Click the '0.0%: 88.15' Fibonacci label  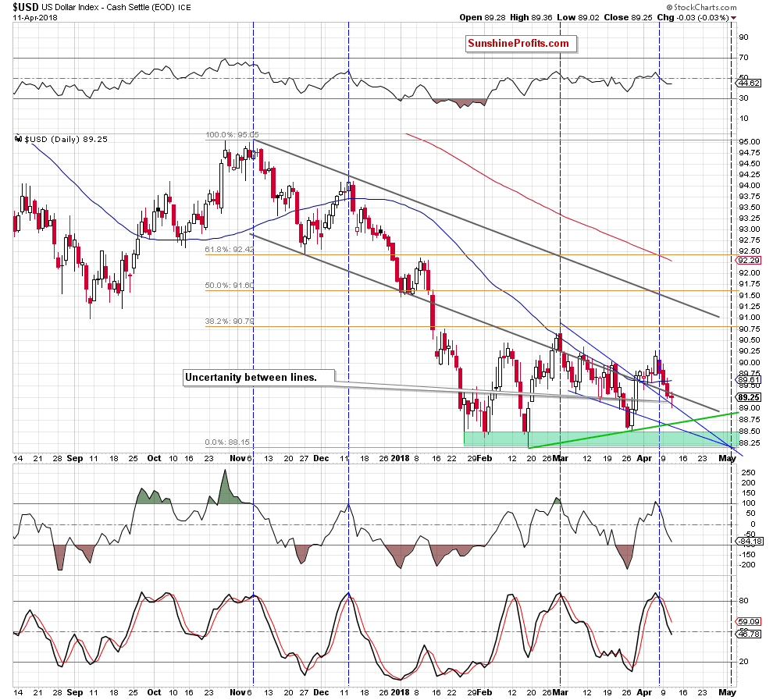(x=228, y=442)
